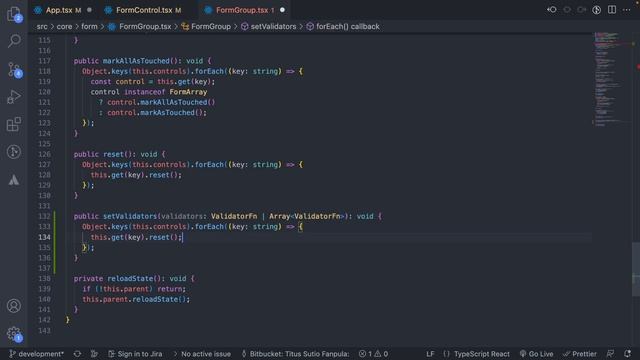This screenshot has height=360, width=640.
Task: Click 'FormArray' on line 120
Action: (x=188, y=92)
